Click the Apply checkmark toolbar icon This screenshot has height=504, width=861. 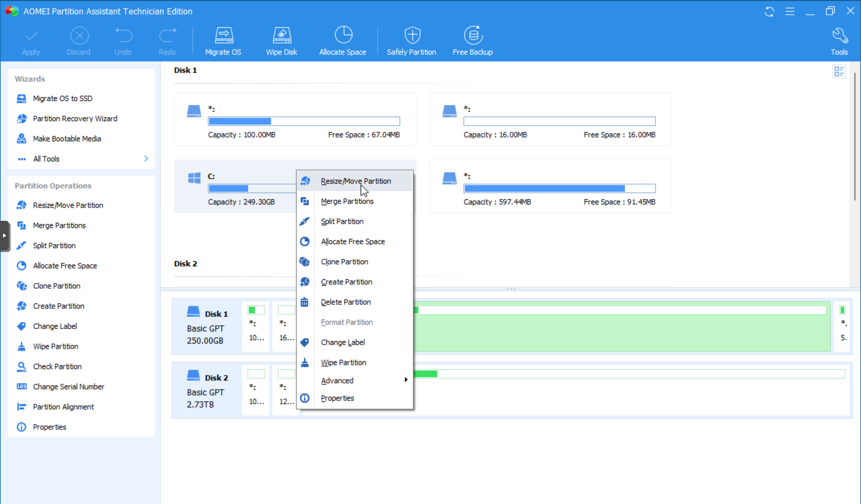click(31, 36)
